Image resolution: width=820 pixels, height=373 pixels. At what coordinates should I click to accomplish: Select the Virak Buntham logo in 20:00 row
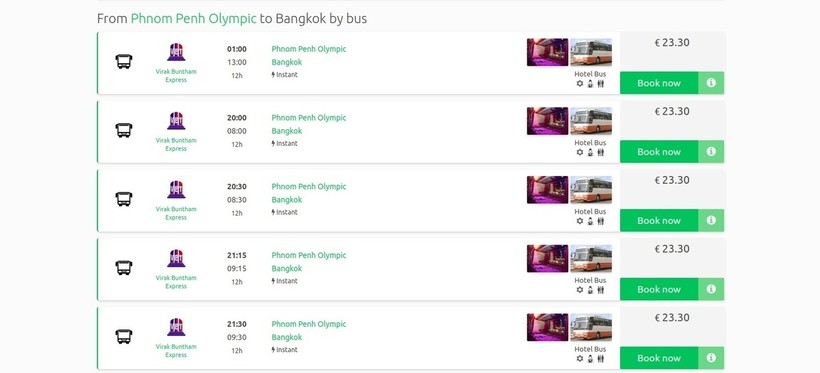pos(176,120)
